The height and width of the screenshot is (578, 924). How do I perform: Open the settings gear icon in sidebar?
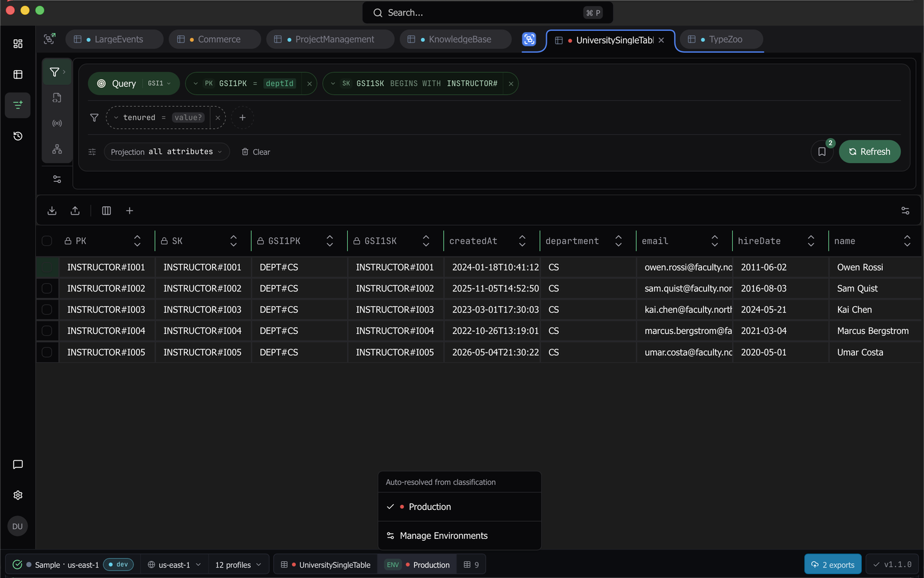[x=18, y=495]
